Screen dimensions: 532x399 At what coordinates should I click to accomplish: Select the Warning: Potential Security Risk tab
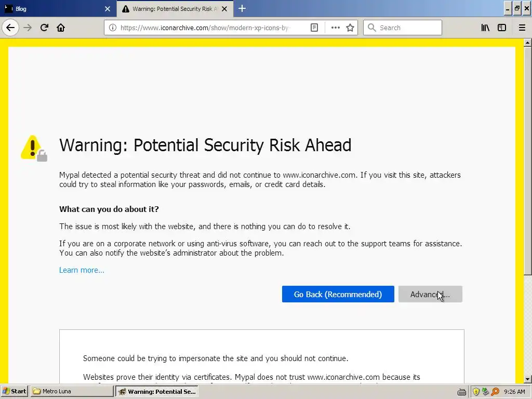(x=175, y=8)
